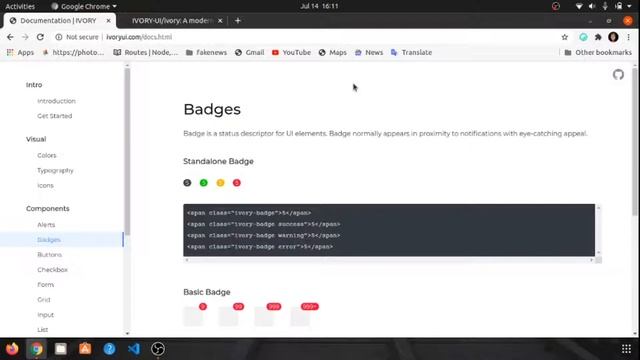Show applications grid in dock
640x360 pixels.
(626, 349)
